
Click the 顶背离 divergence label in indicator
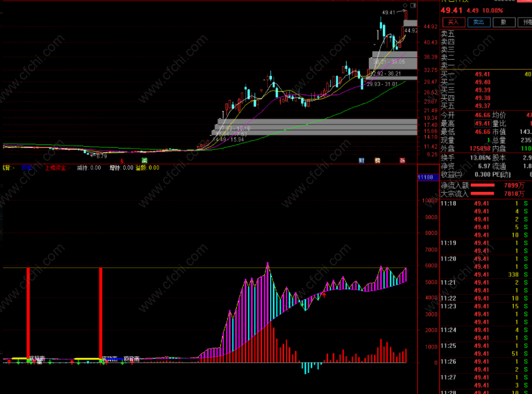(132, 359)
